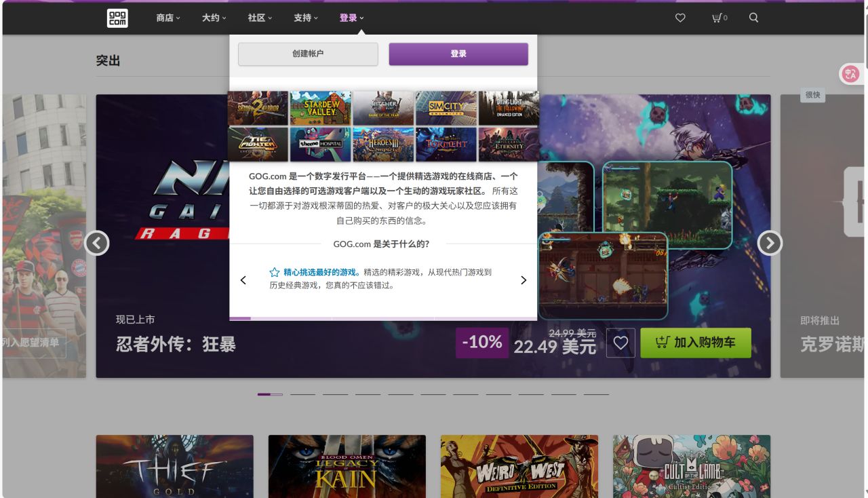The image size is (868, 498).
Task: Open the search magnifier icon
Action: pos(753,18)
